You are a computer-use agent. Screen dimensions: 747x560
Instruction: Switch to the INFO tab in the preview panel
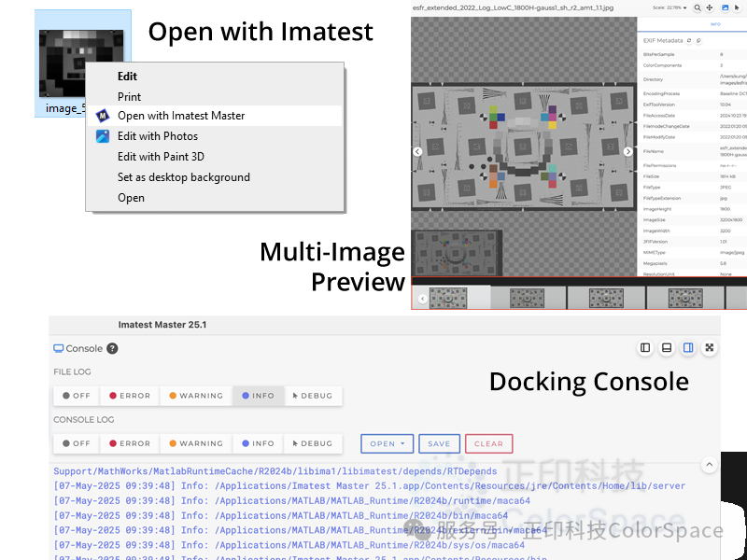click(715, 24)
